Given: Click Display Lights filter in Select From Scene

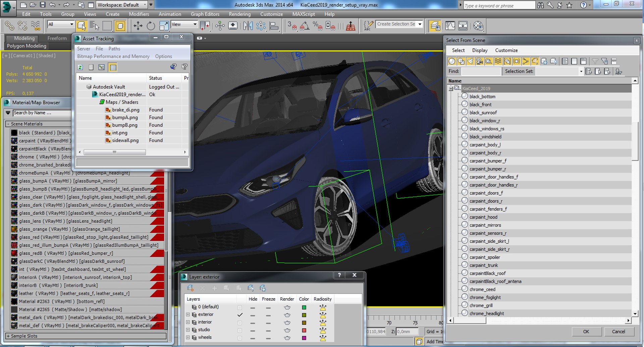Looking at the screenshot, I should click(x=470, y=61).
